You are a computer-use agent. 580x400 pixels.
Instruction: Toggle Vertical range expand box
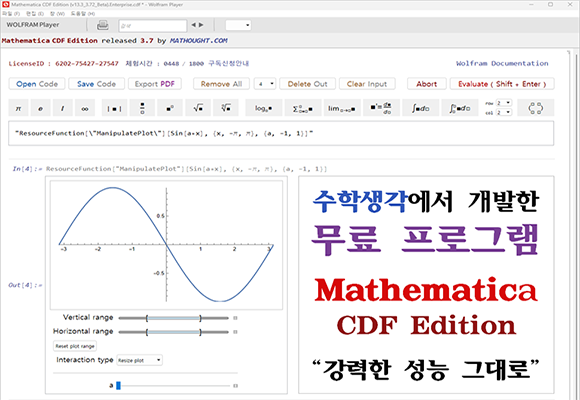235,318
